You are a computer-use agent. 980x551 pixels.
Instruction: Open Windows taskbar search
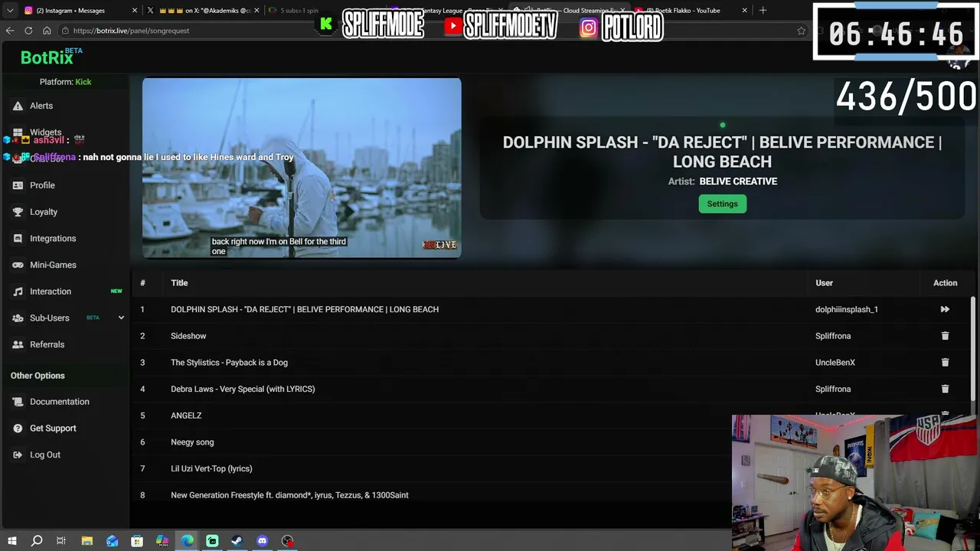[37, 541]
